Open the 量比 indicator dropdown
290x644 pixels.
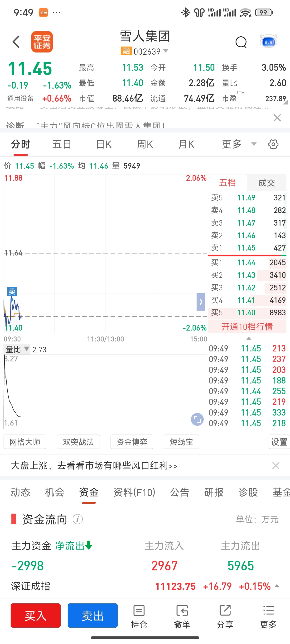tap(17, 349)
